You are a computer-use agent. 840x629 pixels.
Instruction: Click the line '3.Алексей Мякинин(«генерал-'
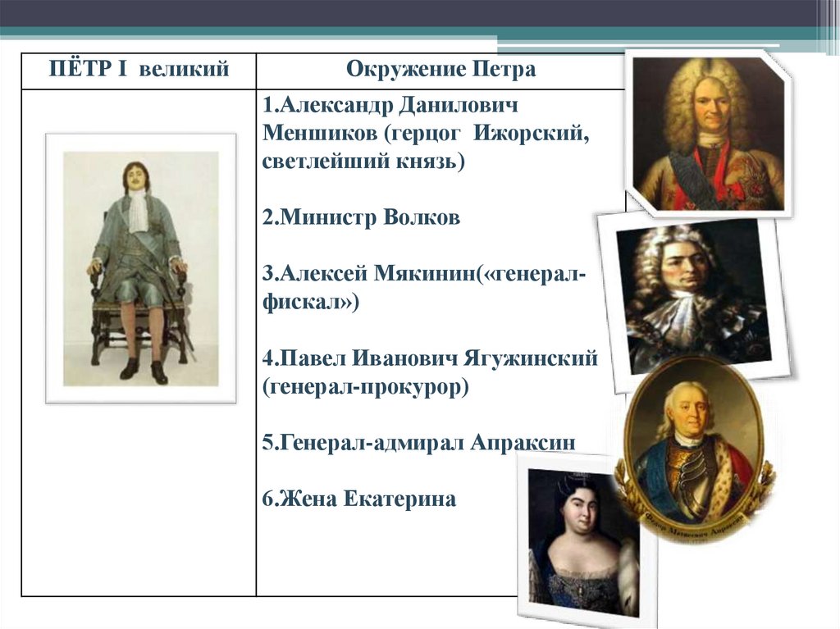424,274
